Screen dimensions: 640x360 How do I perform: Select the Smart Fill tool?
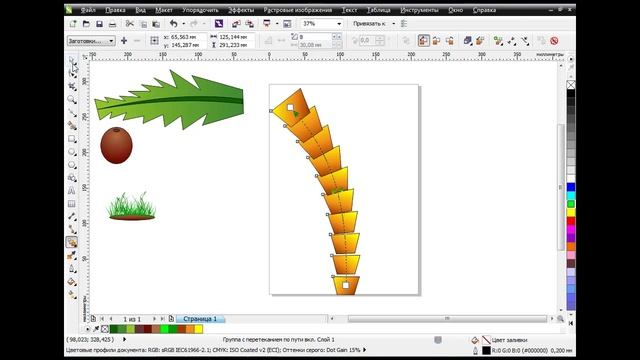tap(72, 126)
